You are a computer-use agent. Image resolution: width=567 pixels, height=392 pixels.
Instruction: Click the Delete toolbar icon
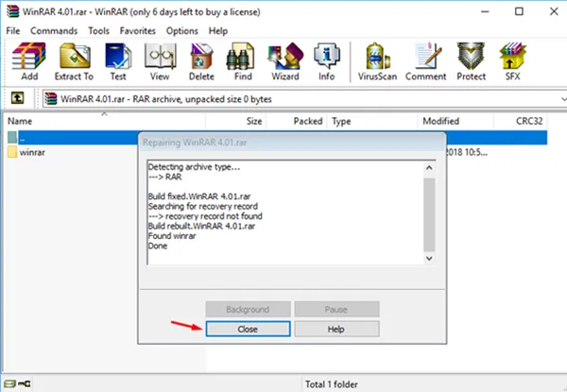202,61
